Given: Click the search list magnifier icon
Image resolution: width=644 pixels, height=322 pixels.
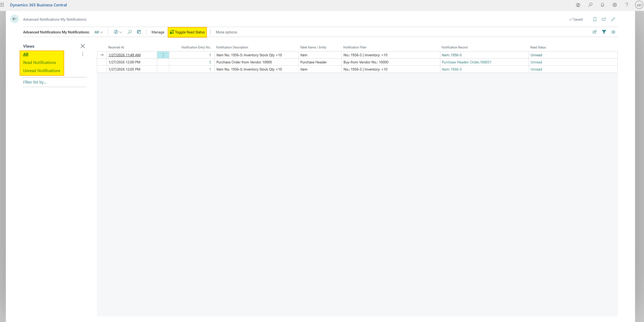Looking at the screenshot, I should [x=130, y=32].
